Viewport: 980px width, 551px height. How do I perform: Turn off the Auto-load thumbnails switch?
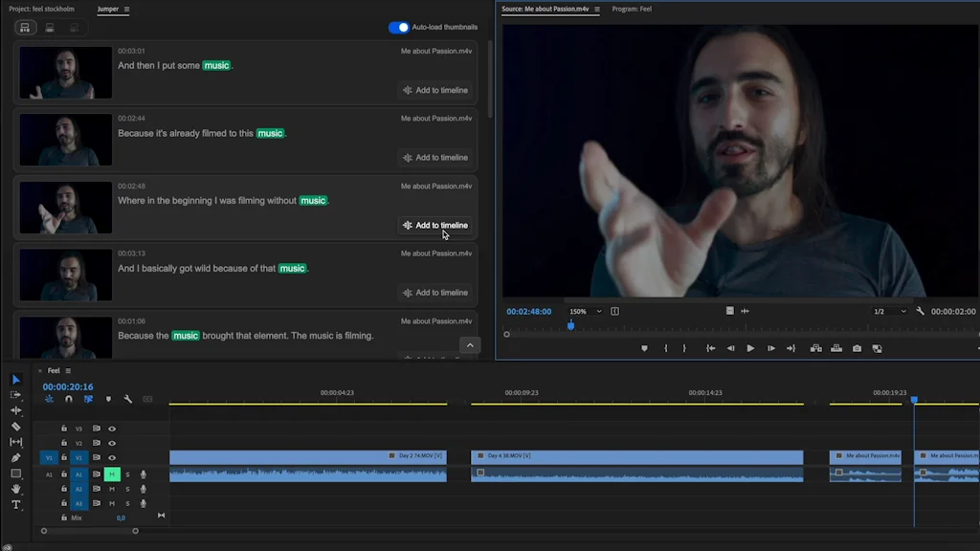pos(398,28)
